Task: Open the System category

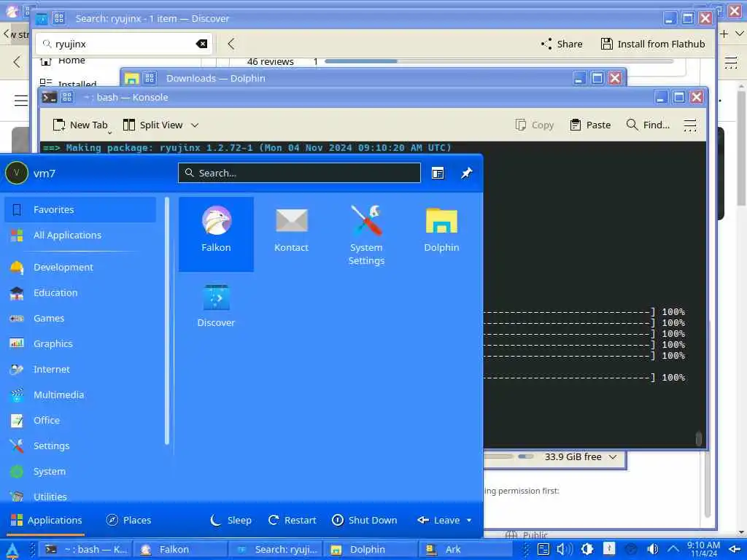Action: pos(80,472)
